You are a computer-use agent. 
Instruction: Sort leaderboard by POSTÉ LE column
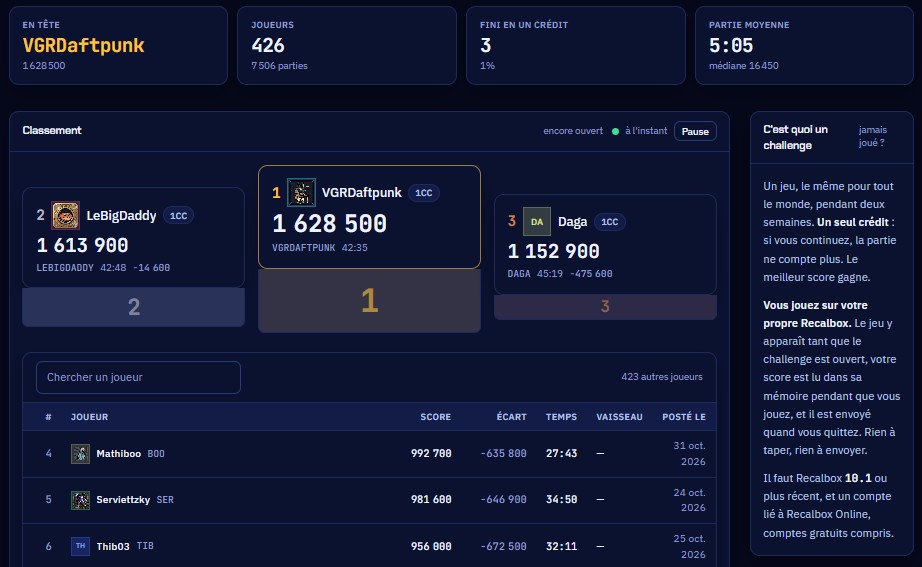click(x=684, y=416)
